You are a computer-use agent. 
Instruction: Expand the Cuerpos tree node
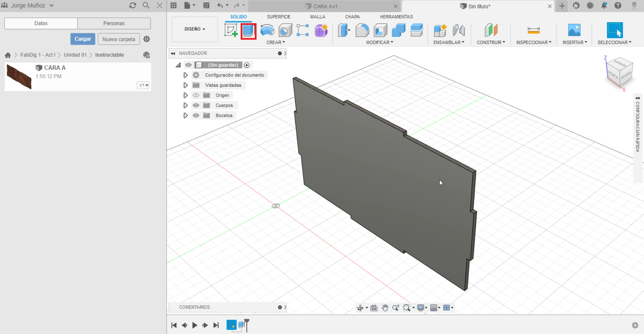click(185, 105)
